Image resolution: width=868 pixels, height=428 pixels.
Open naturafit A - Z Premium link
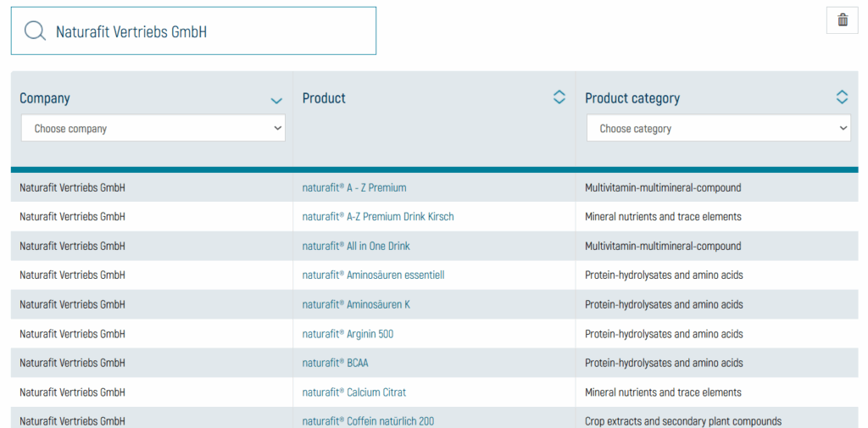(354, 187)
